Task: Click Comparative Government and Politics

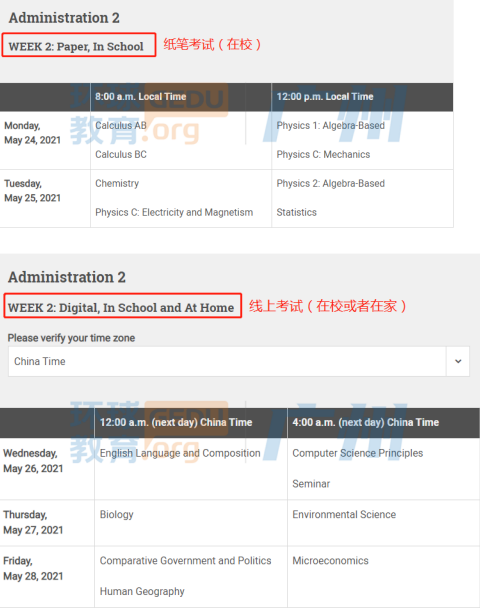Action: point(185,560)
